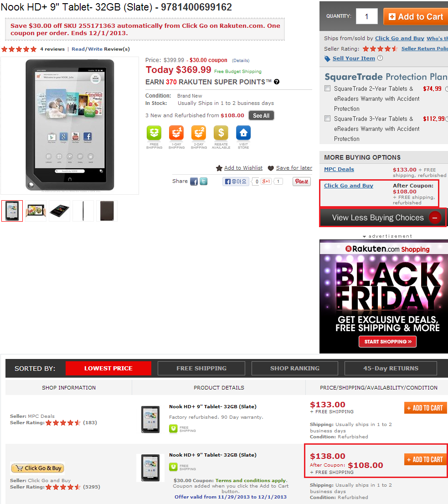Collapse View Less Buying Choices

click(383, 218)
